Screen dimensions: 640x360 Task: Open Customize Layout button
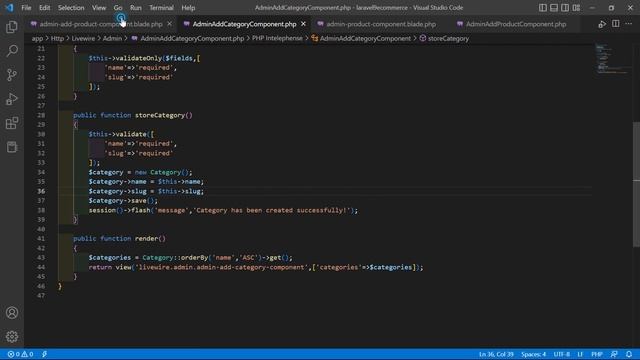point(576,7)
